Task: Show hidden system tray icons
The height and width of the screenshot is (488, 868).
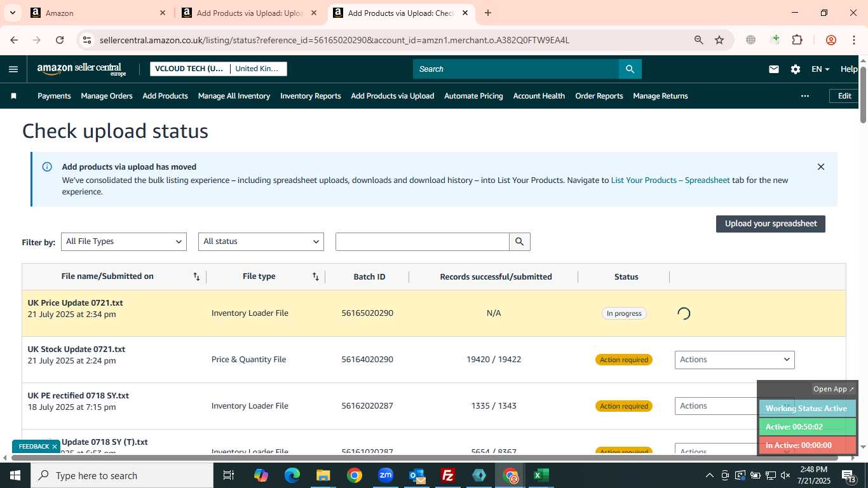Action: tap(709, 475)
